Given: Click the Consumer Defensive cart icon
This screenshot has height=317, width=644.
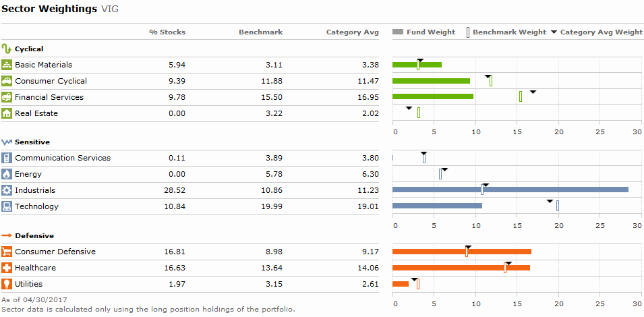Looking at the screenshot, I should 7,252.
